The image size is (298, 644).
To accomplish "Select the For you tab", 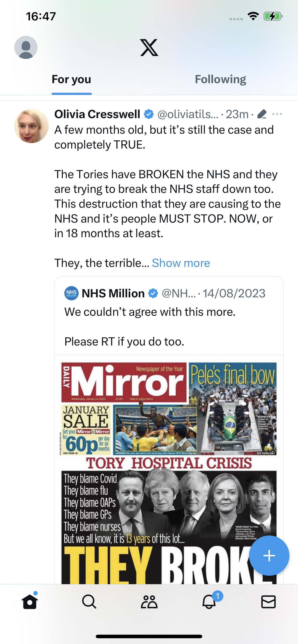I will point(71,79).
